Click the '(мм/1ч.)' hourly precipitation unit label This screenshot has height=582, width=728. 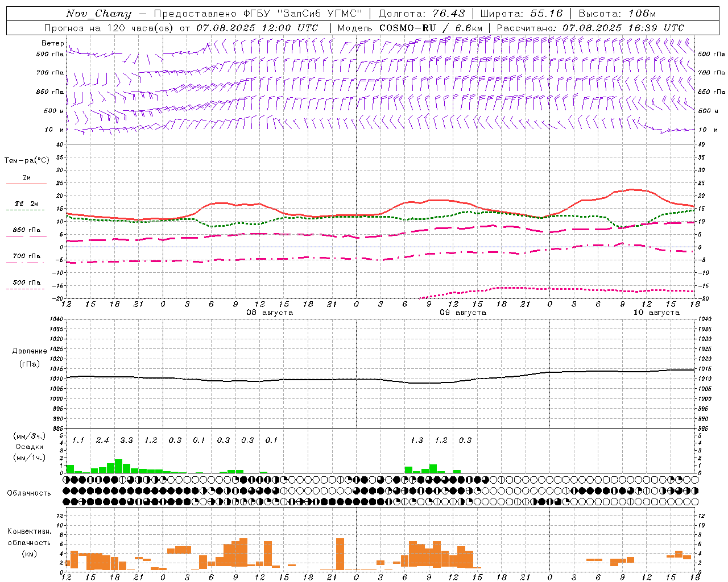click(29, 458)
